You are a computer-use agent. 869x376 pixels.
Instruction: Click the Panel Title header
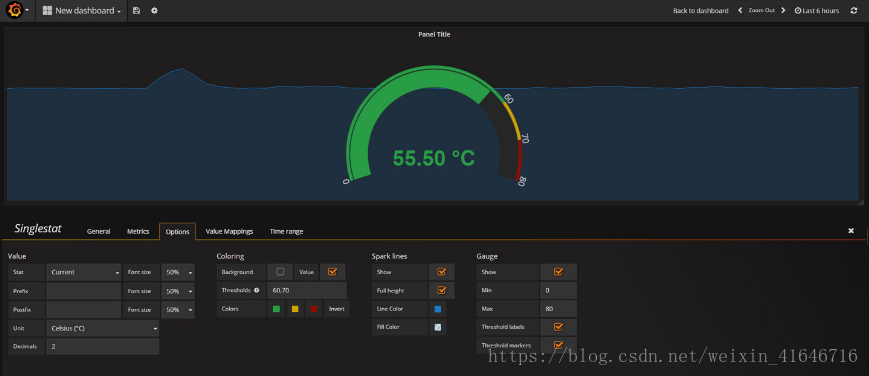click(434, 34)
